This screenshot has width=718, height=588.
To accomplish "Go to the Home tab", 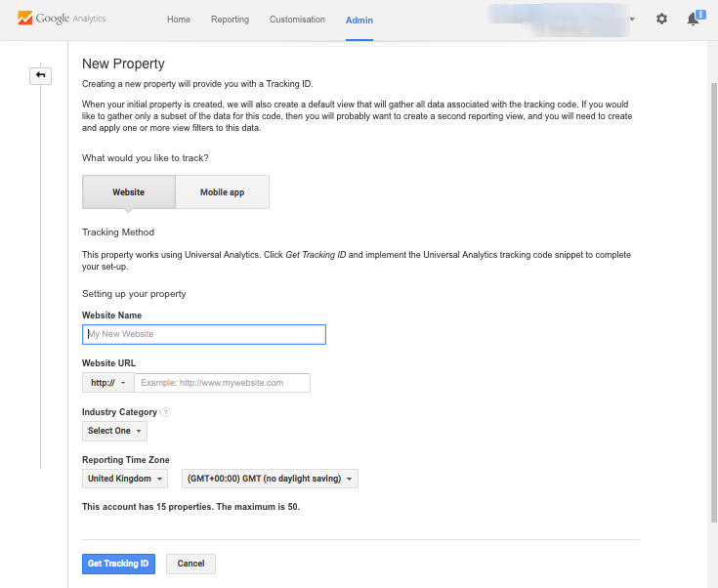I will pyautogui.click(x=179, y=20).
